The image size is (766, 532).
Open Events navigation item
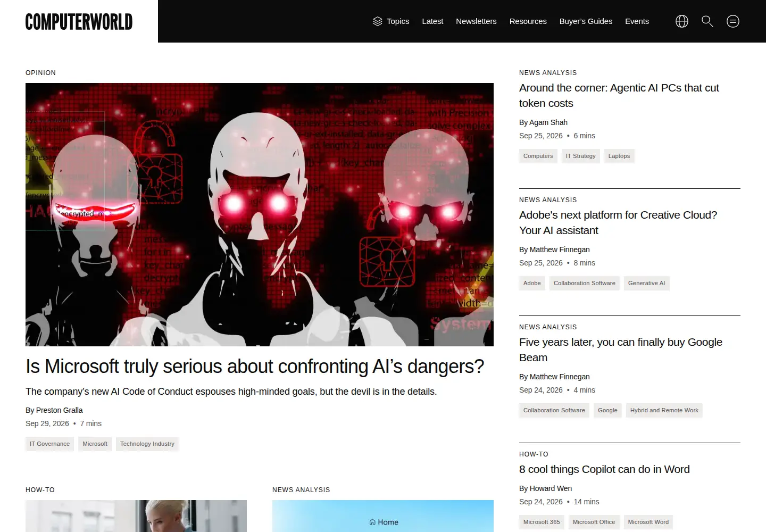click(637, 21)
